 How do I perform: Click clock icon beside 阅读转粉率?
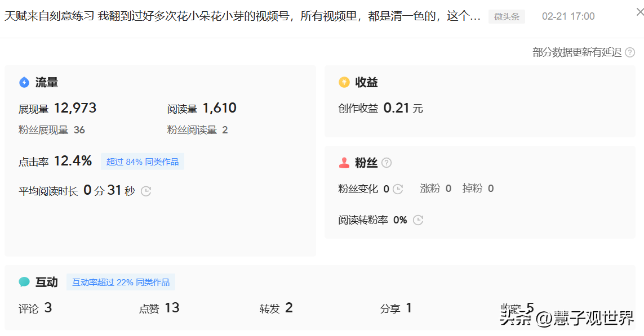418,220
